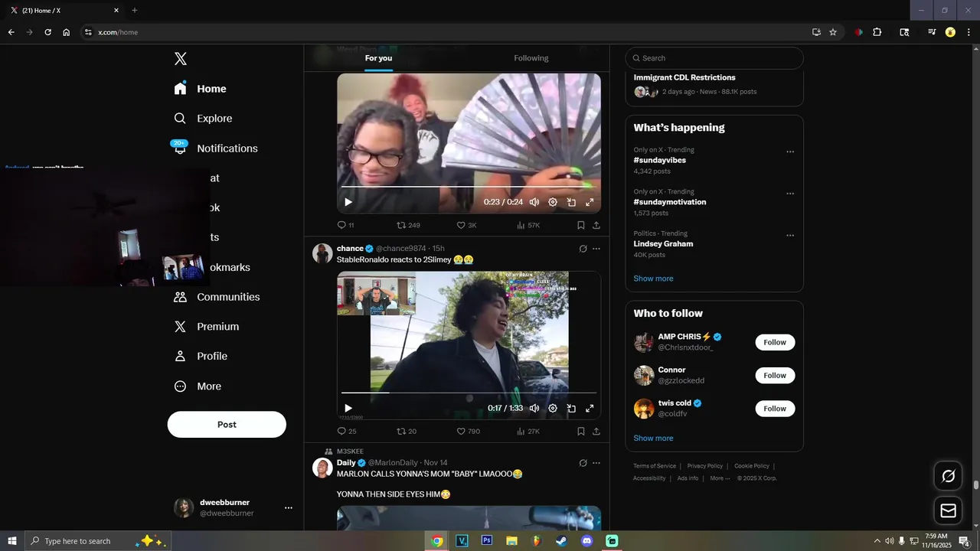Switch to the Following tab
This screenshot has width=980, height=551.
pos(531,58)
